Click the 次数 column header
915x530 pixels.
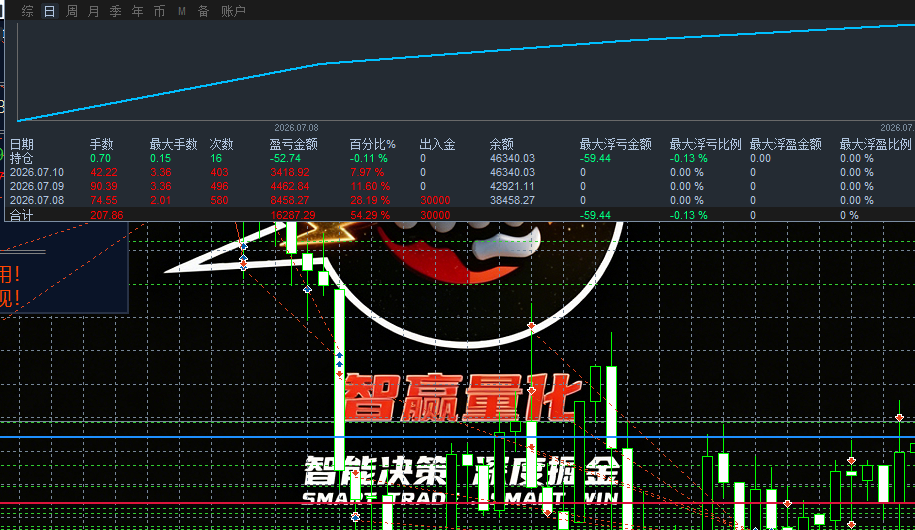222,144
